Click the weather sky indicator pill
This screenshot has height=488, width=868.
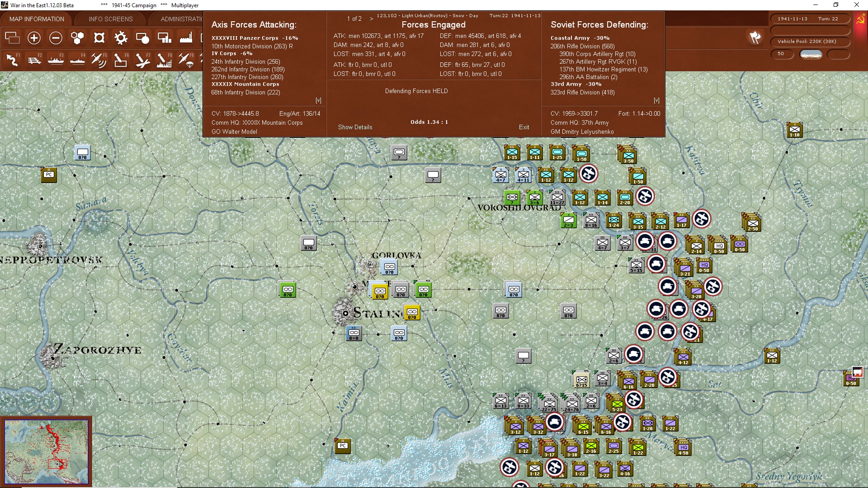(x=811, y=54)
